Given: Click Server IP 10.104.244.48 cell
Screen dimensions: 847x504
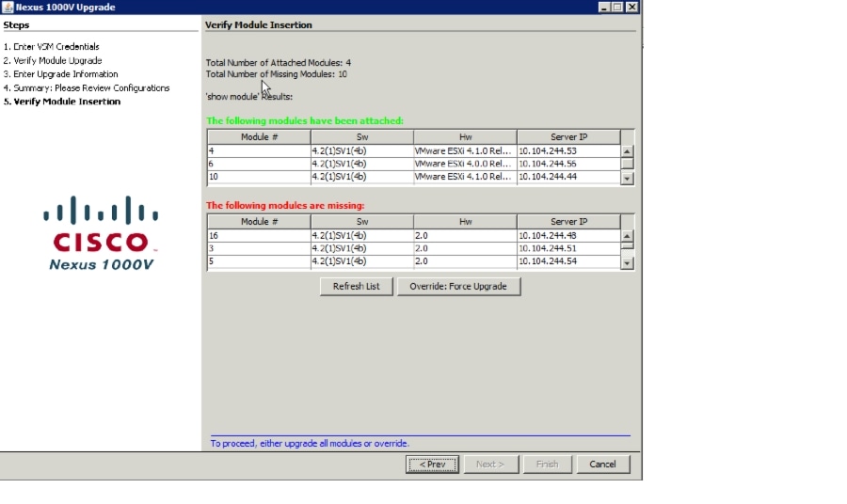Looking at the screenshot, I should (568, 235).
